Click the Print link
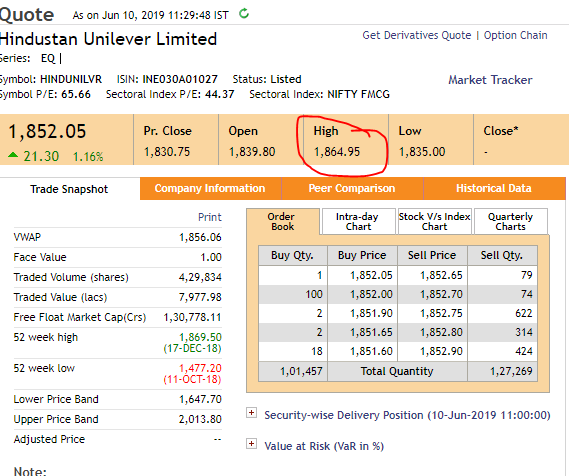 click(x=209, y=217)
